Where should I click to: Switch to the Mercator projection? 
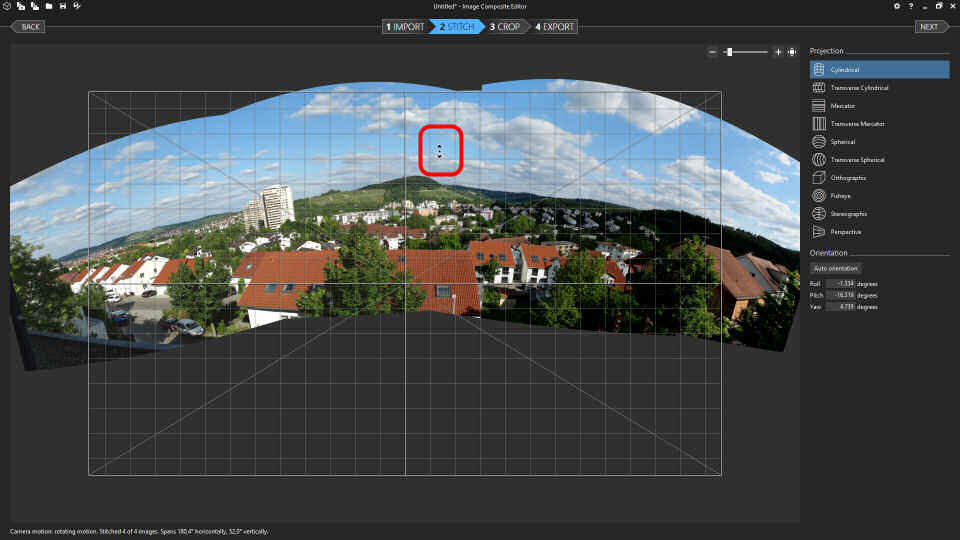[x=842, y=106]
